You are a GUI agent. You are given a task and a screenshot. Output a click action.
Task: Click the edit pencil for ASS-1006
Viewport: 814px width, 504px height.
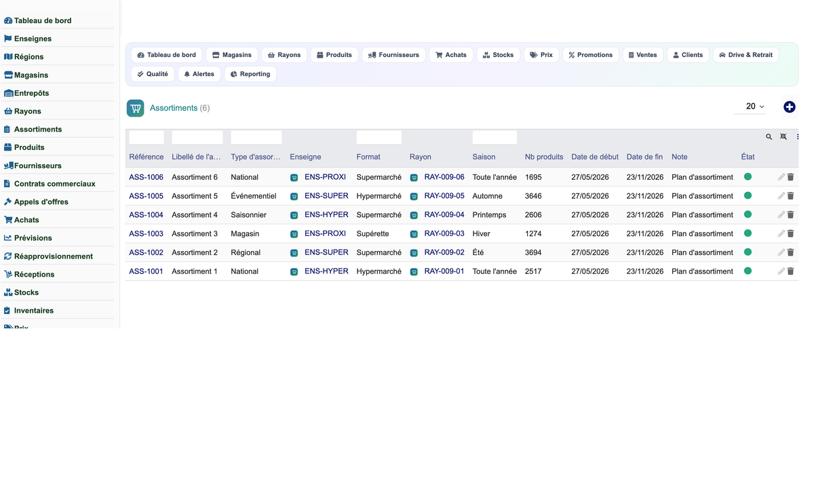click(x=781, y=177)
